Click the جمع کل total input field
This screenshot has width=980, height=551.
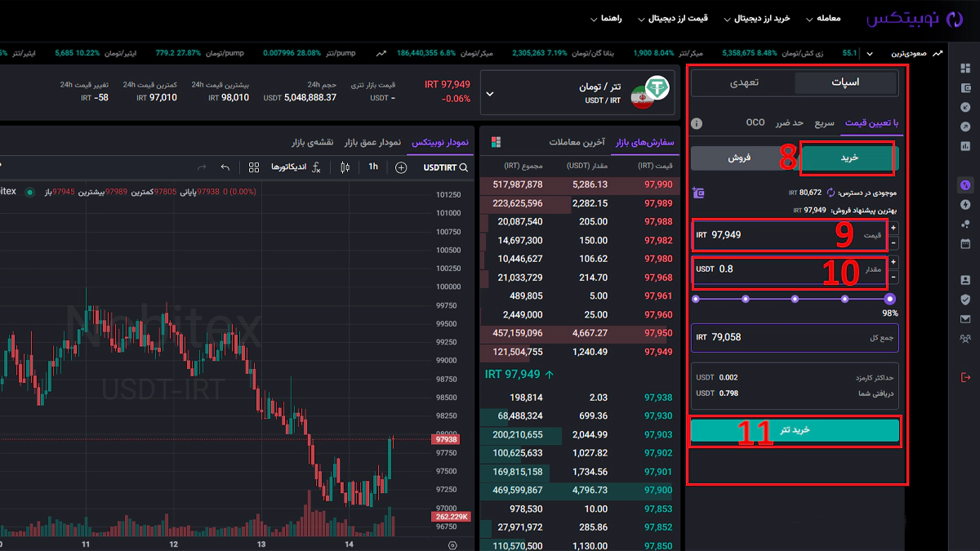click(x=795, y=337)
